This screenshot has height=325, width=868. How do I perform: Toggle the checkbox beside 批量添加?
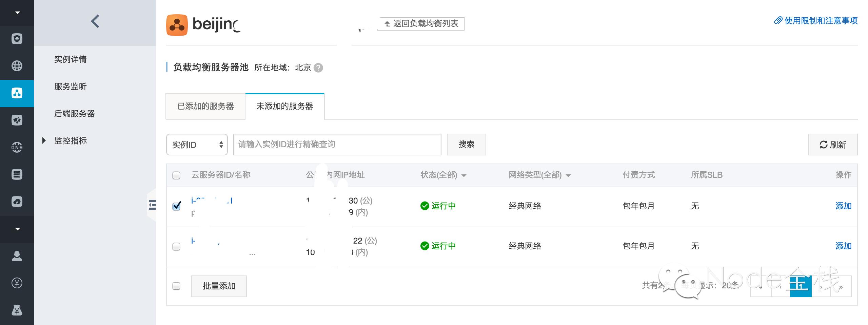(176, 286)
